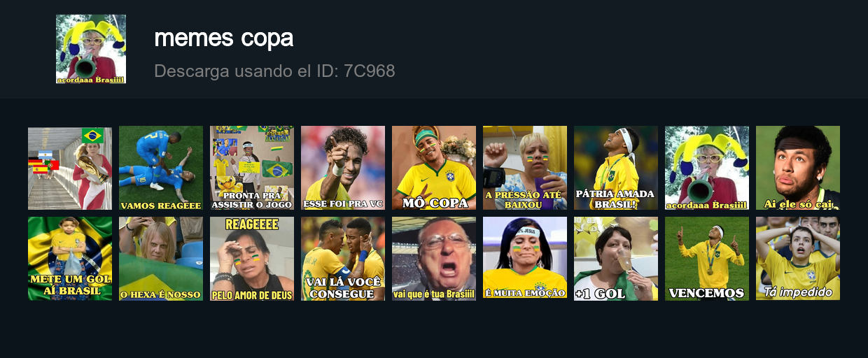This screenshot has height=358, width=868.
Task: Select the "PÁTRIA AMADA BRASIL!" sticker
Action: (x=616, y=168)
